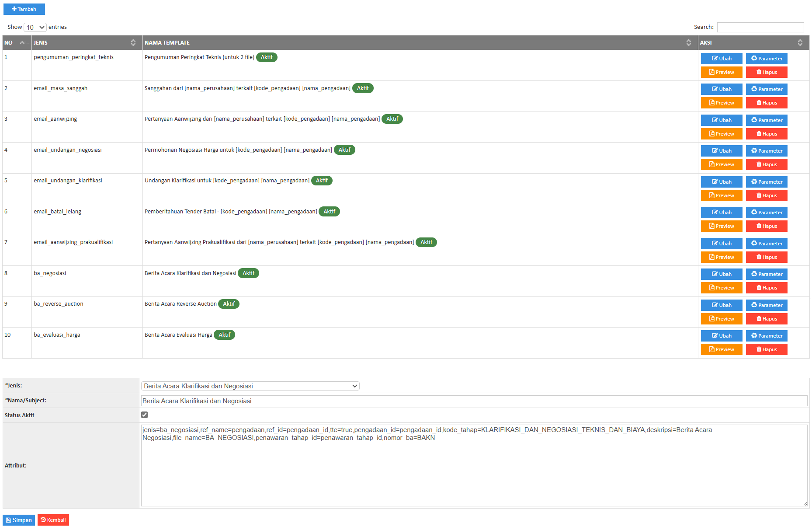Screen dimensions: 812x530
Task: Click Hapus for email_masa_sanggah row
Action: [x=767, y=103]
